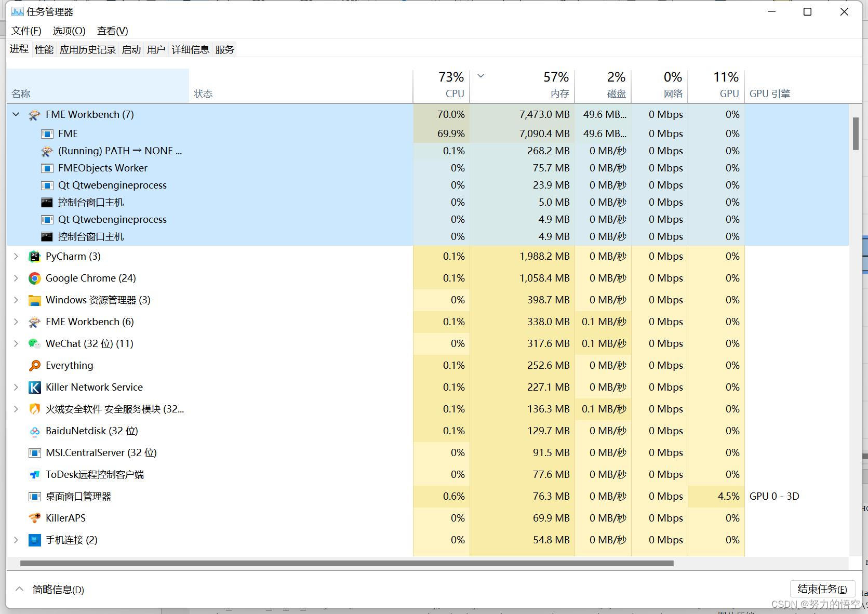Open the 文件(F) menu

click(x=26, y=31)
